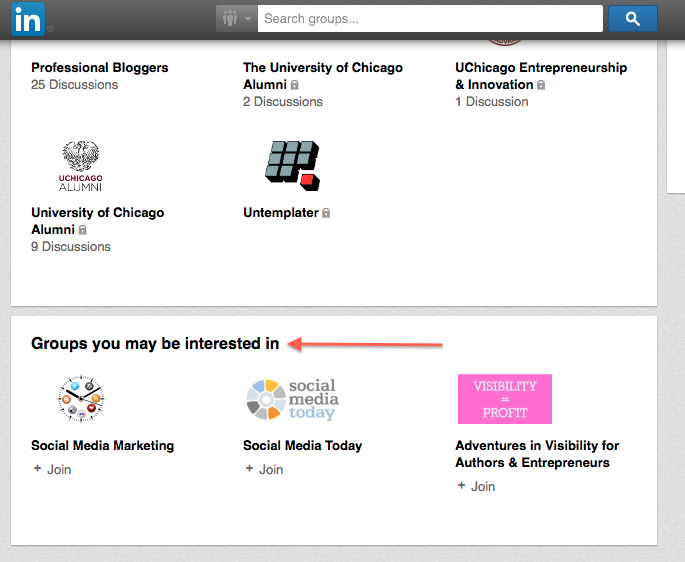This screenshot has height=562, width=685.
Task: Click the blue magnifier search button
Action: (633, 19)
